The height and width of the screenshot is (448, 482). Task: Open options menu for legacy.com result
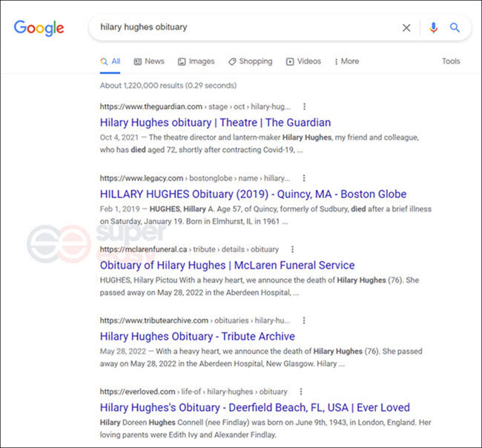click(x=304, y=178)
